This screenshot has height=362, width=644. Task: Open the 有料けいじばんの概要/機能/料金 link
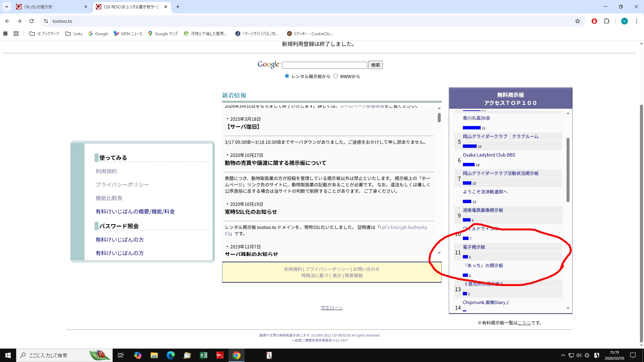(x=135, y=212)
